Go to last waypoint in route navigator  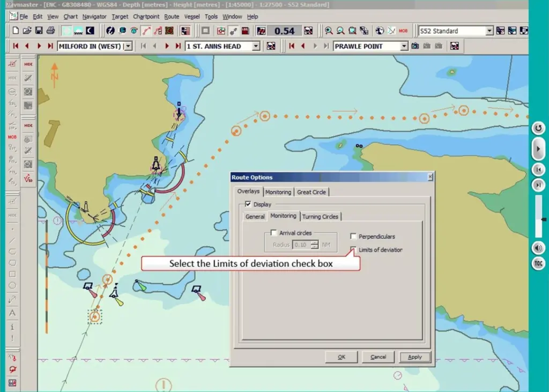click(178, 46)
